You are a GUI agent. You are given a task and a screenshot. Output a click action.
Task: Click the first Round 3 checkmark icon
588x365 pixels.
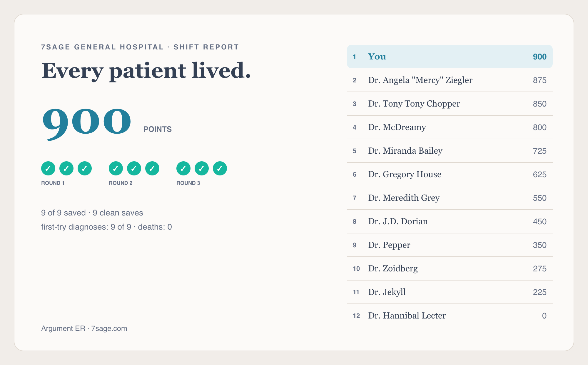coord(183,168)
